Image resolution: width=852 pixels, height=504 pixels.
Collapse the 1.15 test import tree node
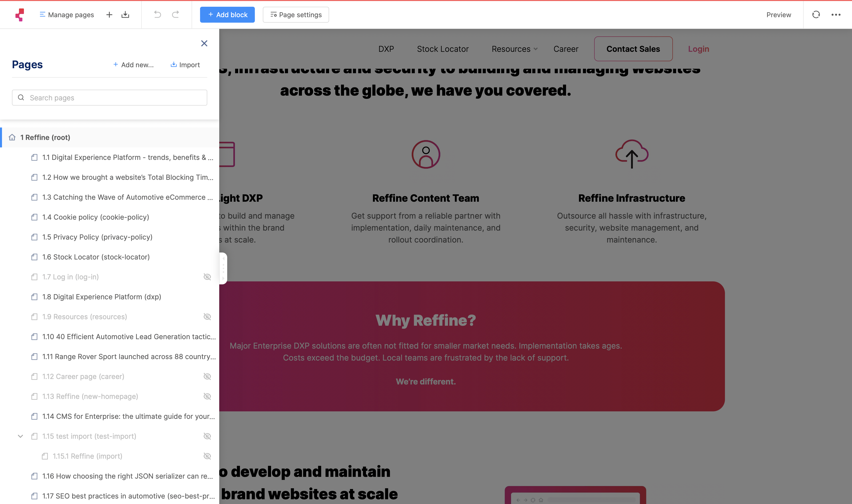pos(20,436)
